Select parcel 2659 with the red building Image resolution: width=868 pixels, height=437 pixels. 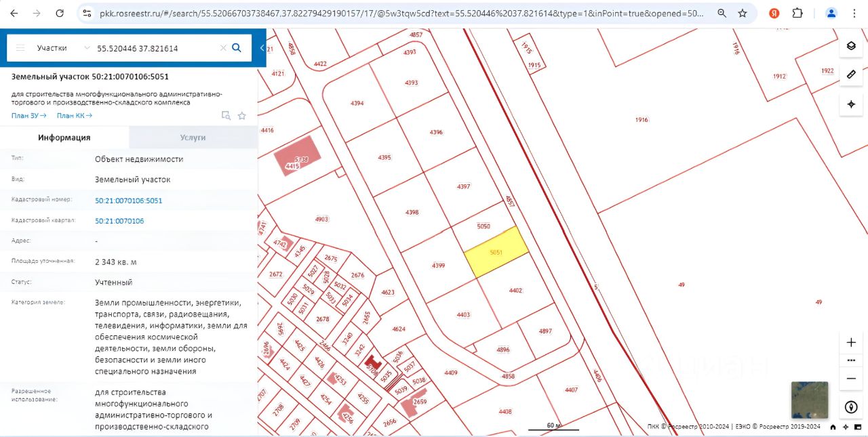(420, 401)
